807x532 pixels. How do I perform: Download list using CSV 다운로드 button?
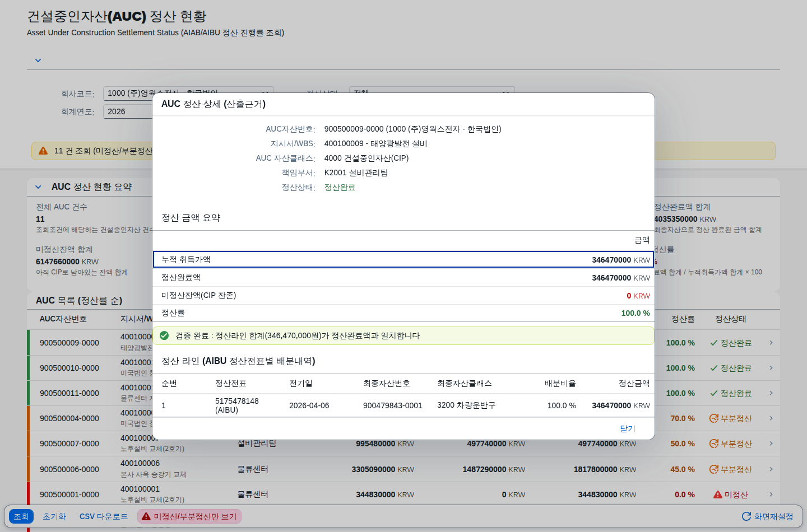[104, 516]
